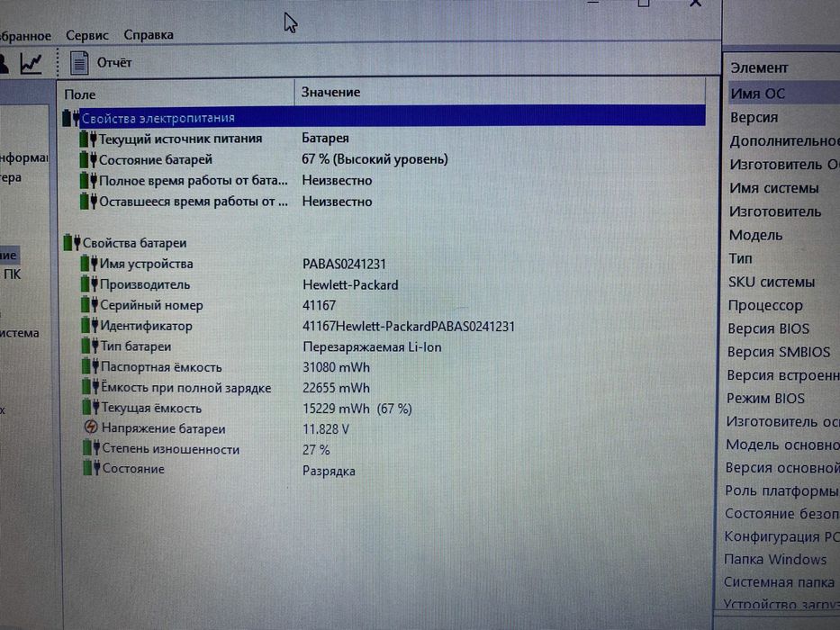Select the Состояние Разрядка row label
The height and width of the screenshot is (630, 840).
[133, 469]
